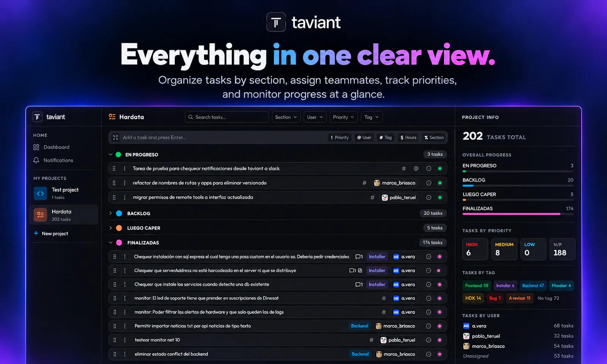Open comment icon on Chequear instalación task
Viewport: 607px width, 364px height.
pos(359,257)
